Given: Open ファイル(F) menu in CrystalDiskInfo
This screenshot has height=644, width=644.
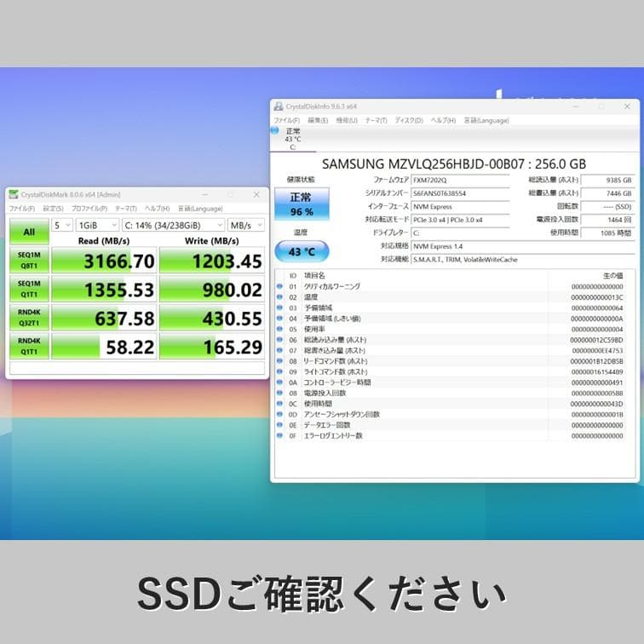Looking at the screenshot, I should (287, 120).
